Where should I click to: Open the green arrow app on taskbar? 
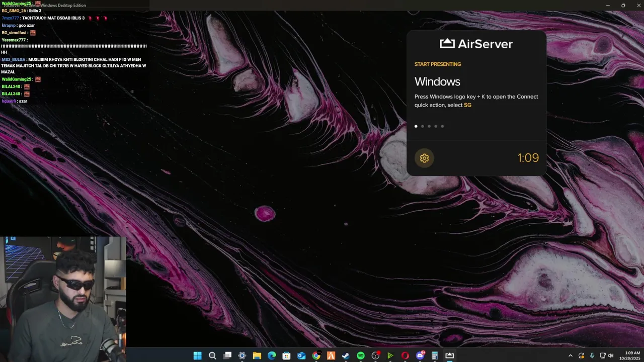390,355
